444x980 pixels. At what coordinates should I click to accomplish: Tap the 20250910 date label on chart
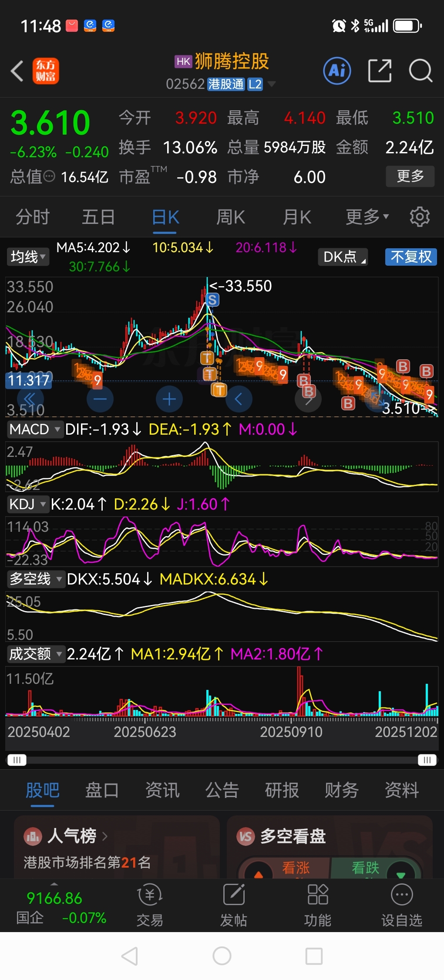(291, 732)
